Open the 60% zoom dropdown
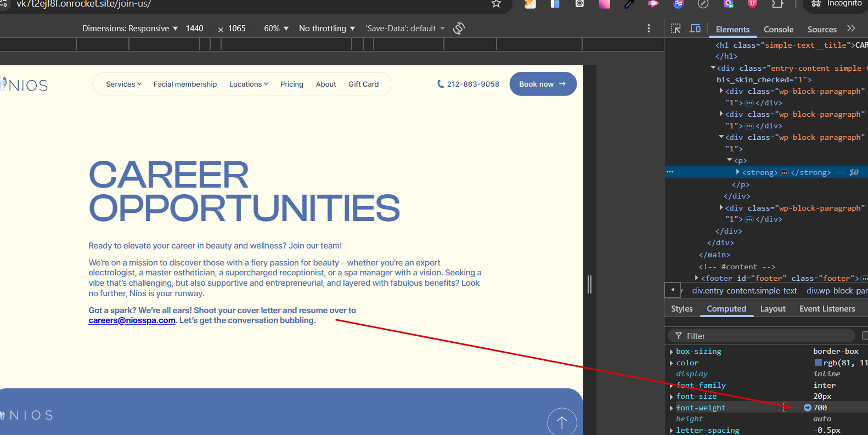Image resolution: width=868 pixels, height=435 pixels. (x=276, y=29)
